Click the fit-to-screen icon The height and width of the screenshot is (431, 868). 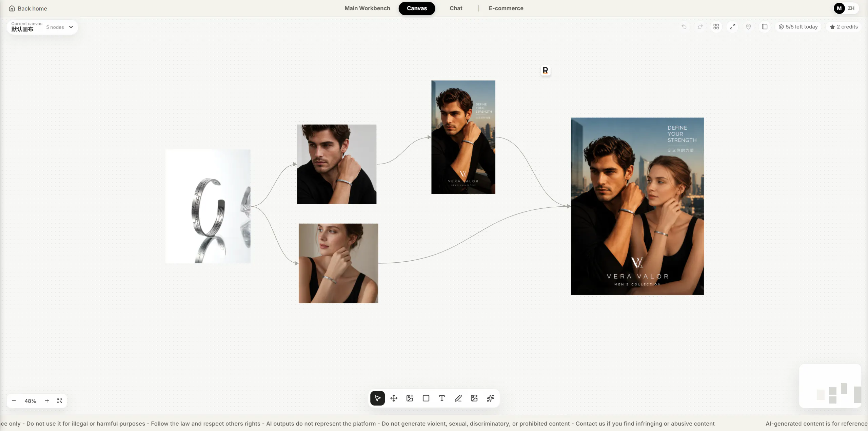(60, 401)
